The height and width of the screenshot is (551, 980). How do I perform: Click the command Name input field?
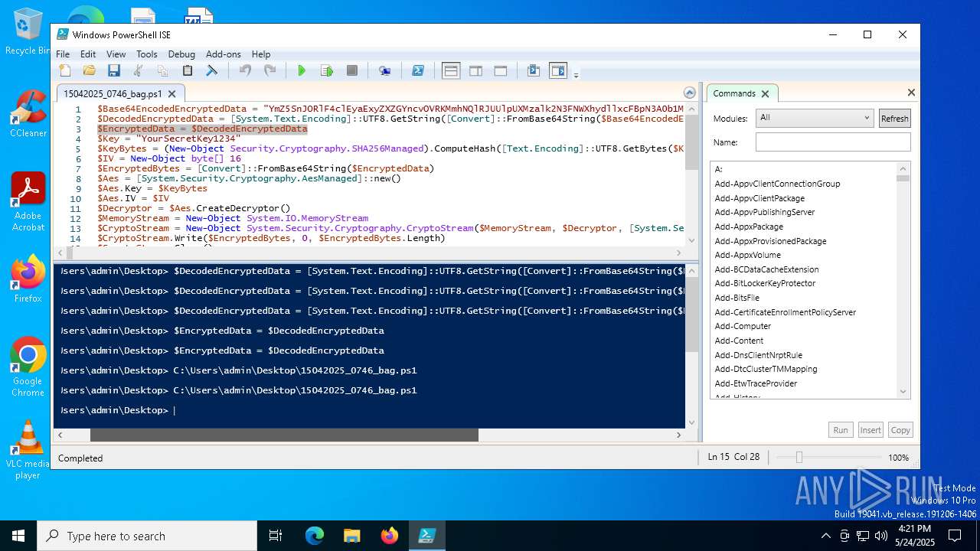[833, 142]
